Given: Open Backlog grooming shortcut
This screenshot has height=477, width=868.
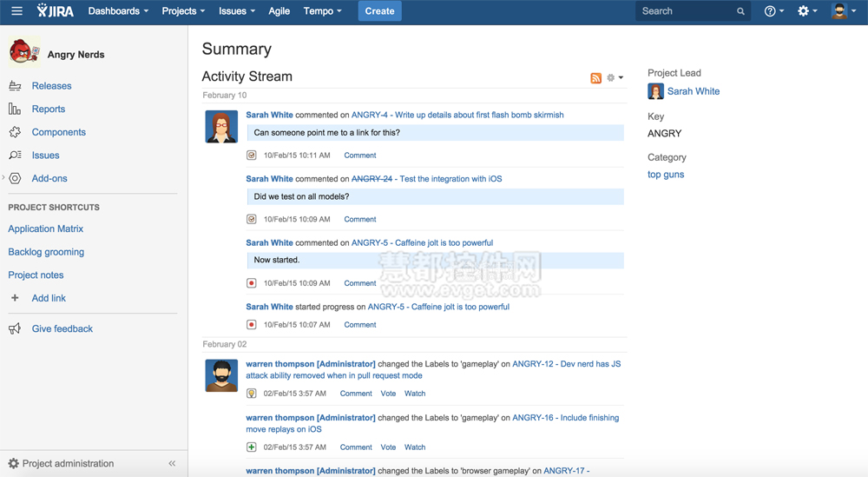Looking at the screenshot, I should tap(46, 252).
